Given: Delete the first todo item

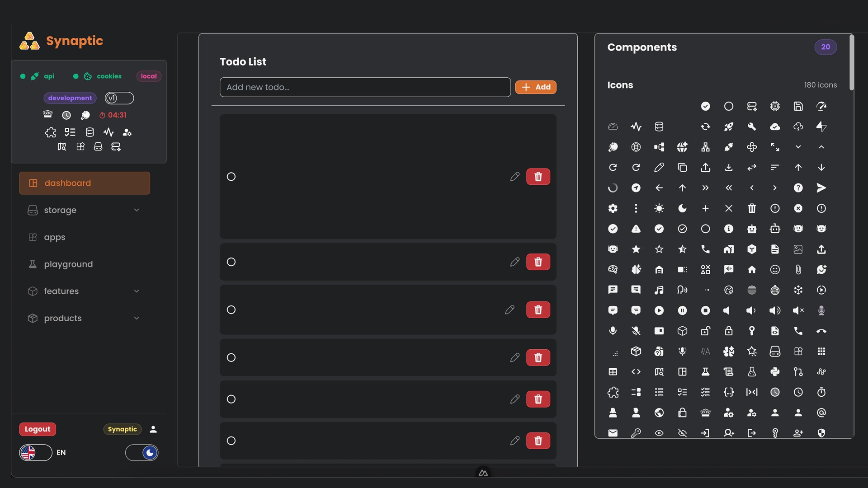Looking at the screenshot, I should (538, 177).
